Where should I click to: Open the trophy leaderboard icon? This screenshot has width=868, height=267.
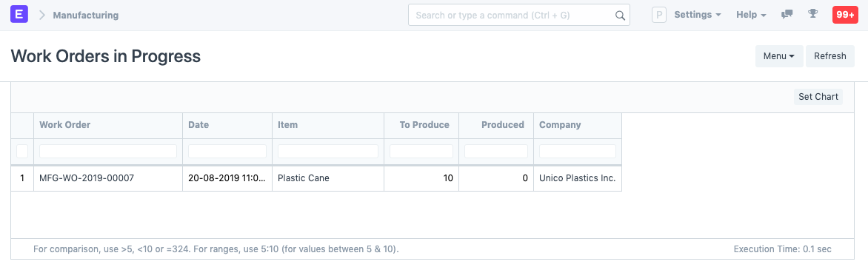click(x=812, y=14)
